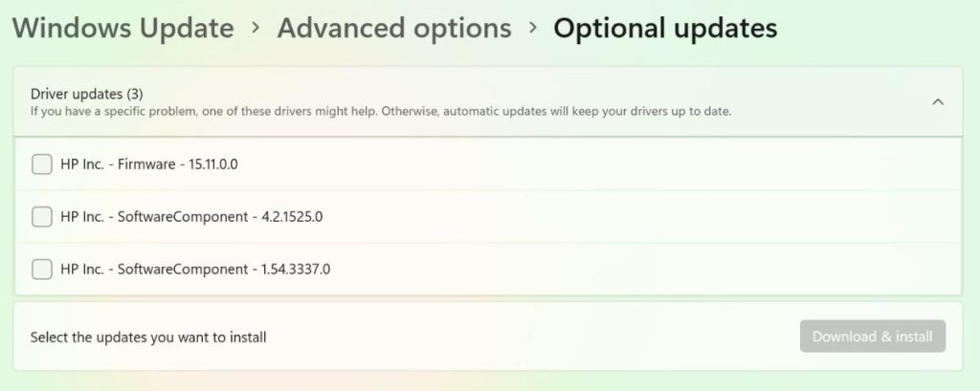Image resolution: width=980 pixels, height=391 pixels.
Task: Click the breadcrumb arrow before Optional updates
Action: point(532,29)
